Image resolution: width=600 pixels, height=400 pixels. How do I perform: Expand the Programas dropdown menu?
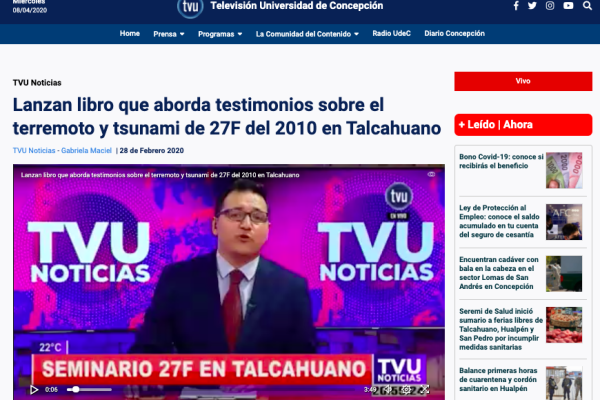220,34
